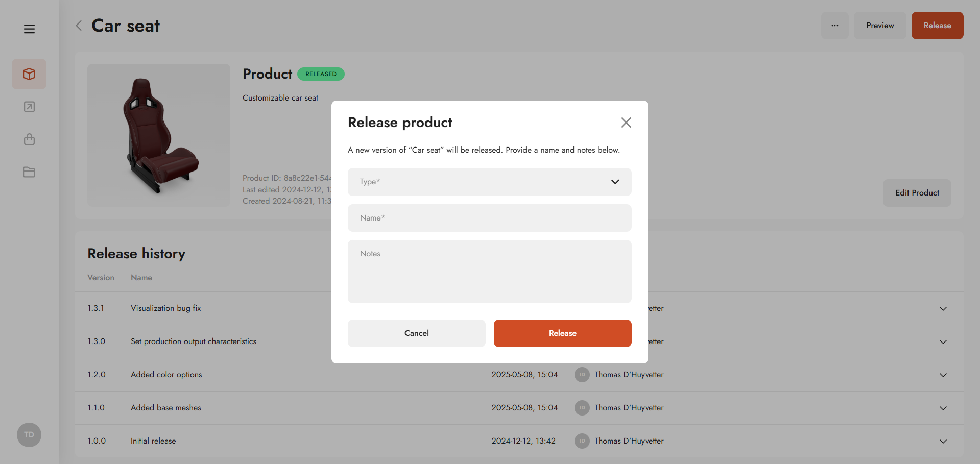Click into the Notes text area
The image size is (980, 464).
489,272
